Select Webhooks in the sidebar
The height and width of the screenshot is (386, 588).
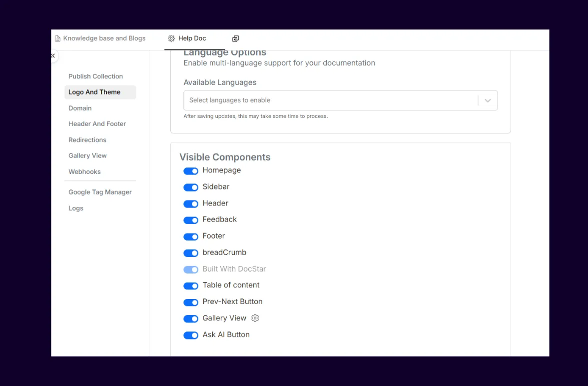point(84,172)
